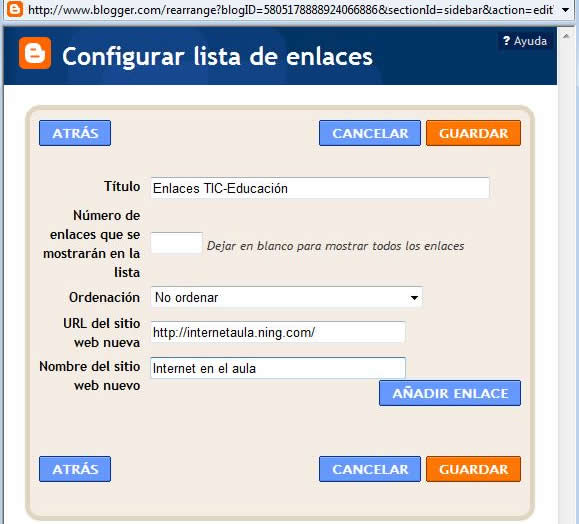Viewport: 579px width, 524px height.
Task: Expand the address bar history dropdown arrow
Action: [565, 10]
